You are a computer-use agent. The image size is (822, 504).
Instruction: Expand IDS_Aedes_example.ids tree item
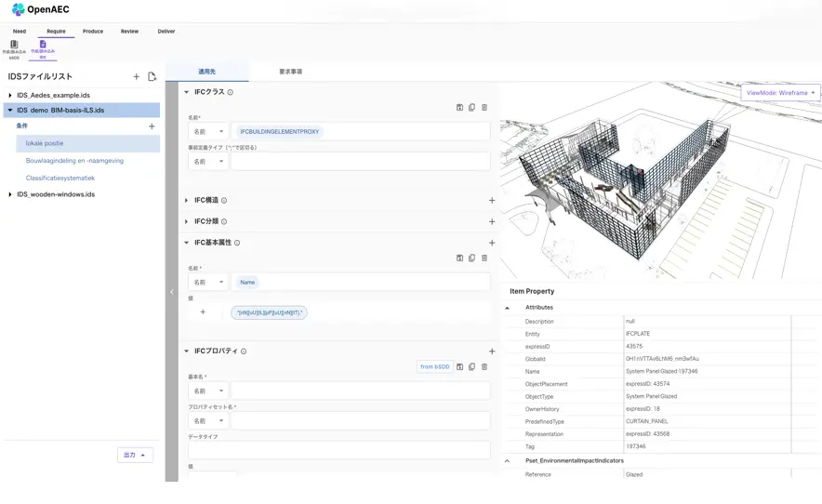[10, 96]
